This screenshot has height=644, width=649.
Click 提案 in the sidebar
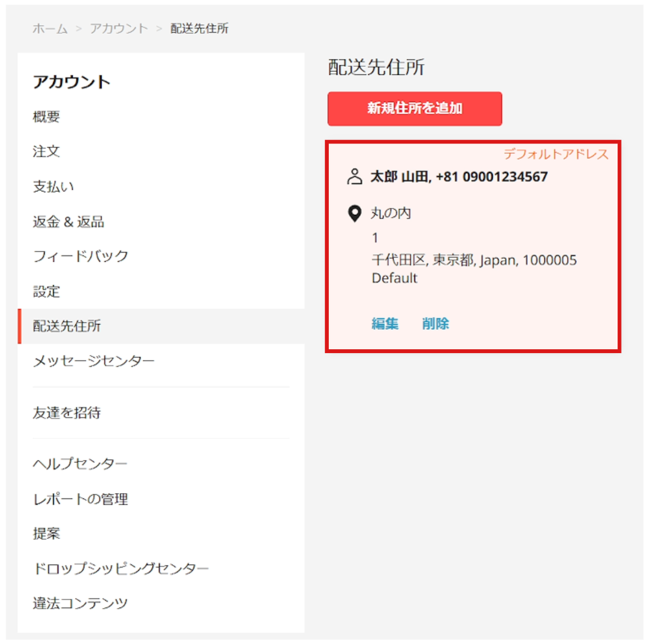tap(46, 534)
